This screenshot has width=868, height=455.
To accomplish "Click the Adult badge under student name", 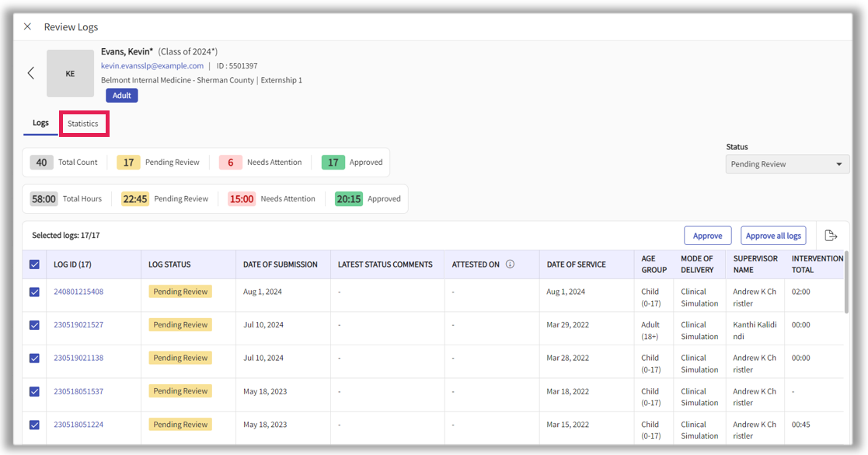I will (x=122, y=96).
